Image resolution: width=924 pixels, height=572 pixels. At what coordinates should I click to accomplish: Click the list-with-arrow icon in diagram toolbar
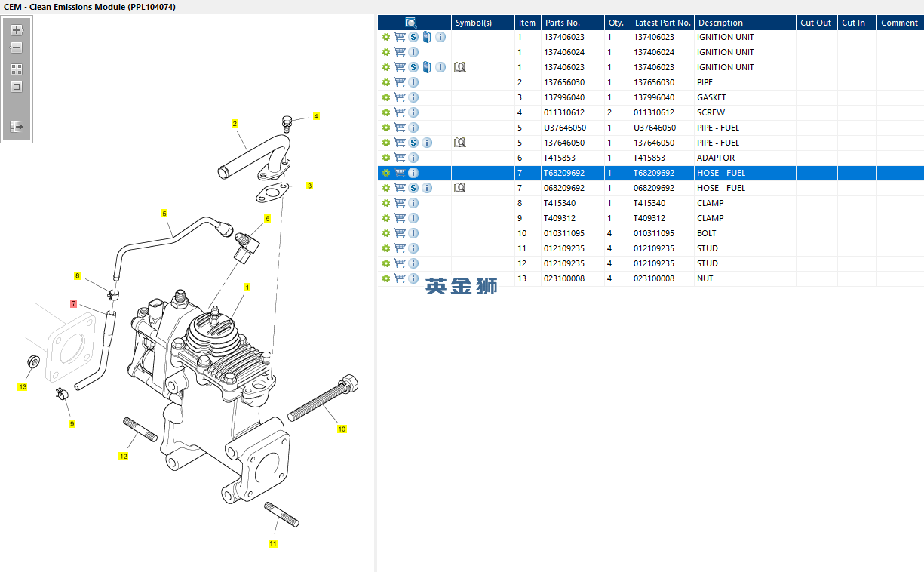coord(17,127)
